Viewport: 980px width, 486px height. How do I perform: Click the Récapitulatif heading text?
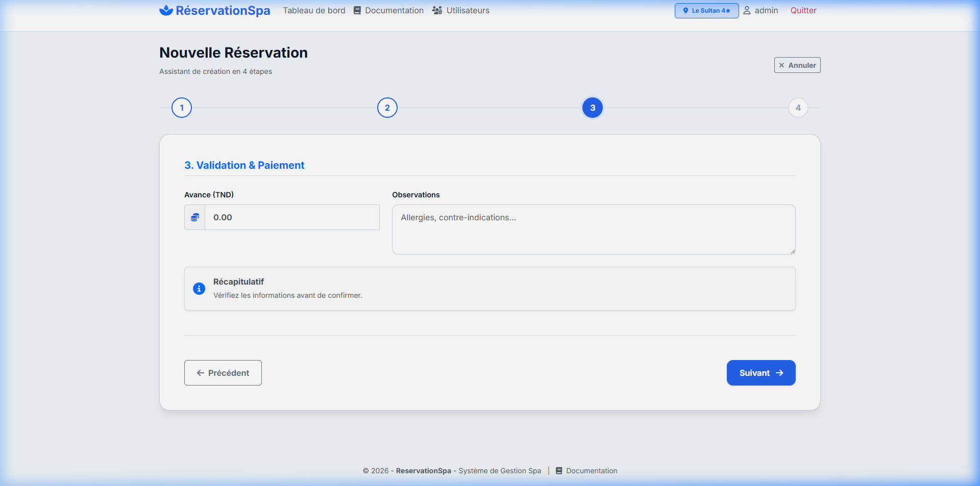tap(238, 282)
